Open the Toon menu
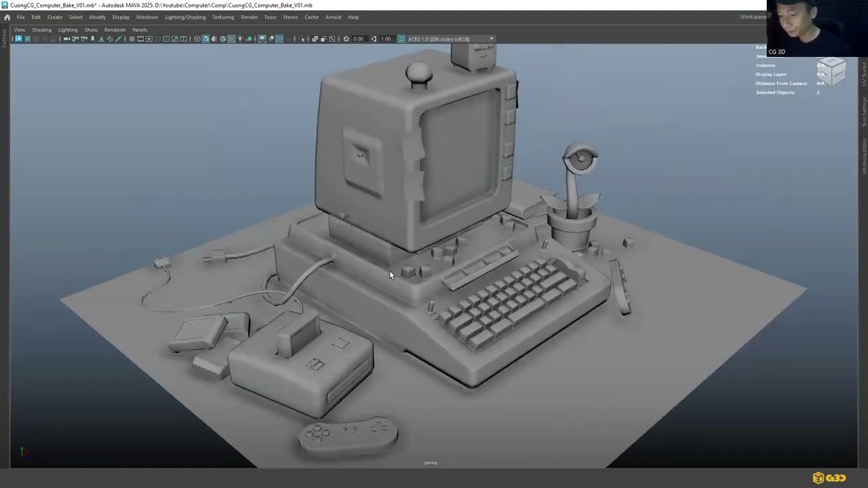The height and width of the screenshot is (488, 868). (270, 17)
